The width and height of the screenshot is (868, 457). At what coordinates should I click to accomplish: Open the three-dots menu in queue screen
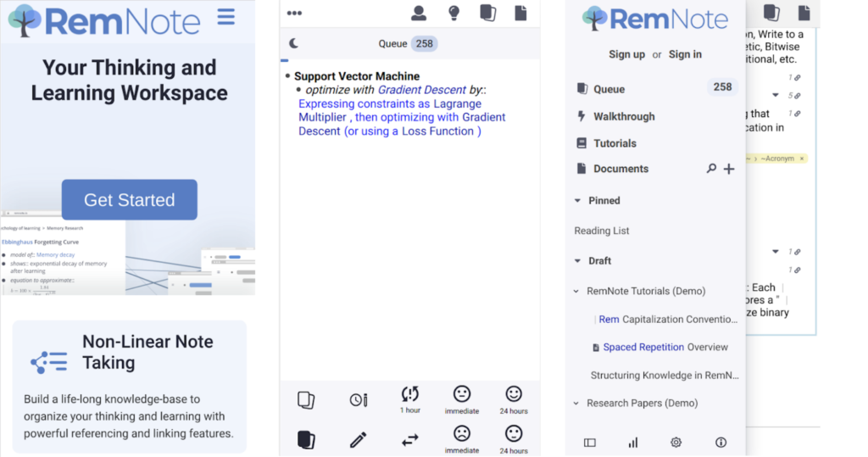click(294, 13)
